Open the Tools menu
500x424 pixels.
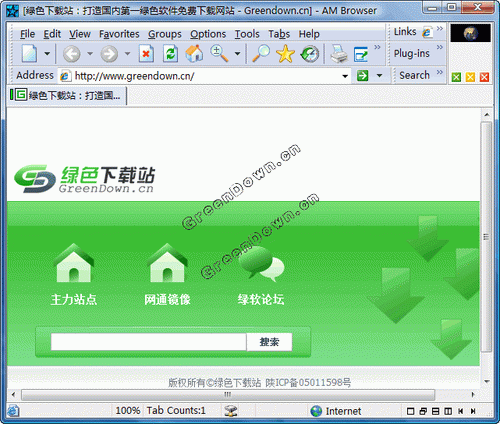click(247, 34)
